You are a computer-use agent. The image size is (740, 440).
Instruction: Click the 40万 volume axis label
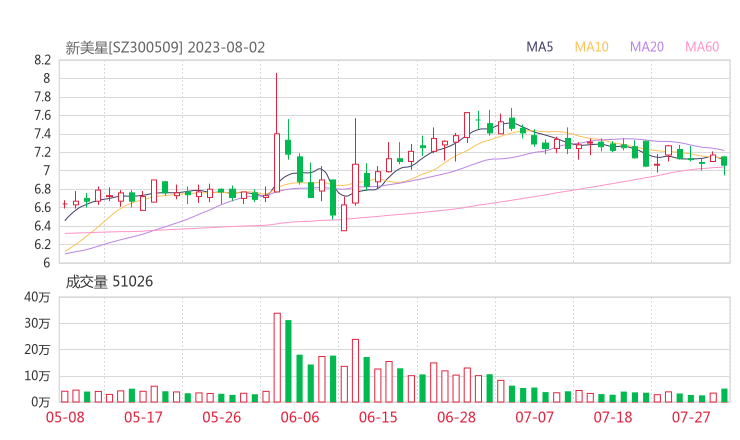coord(37,297)
